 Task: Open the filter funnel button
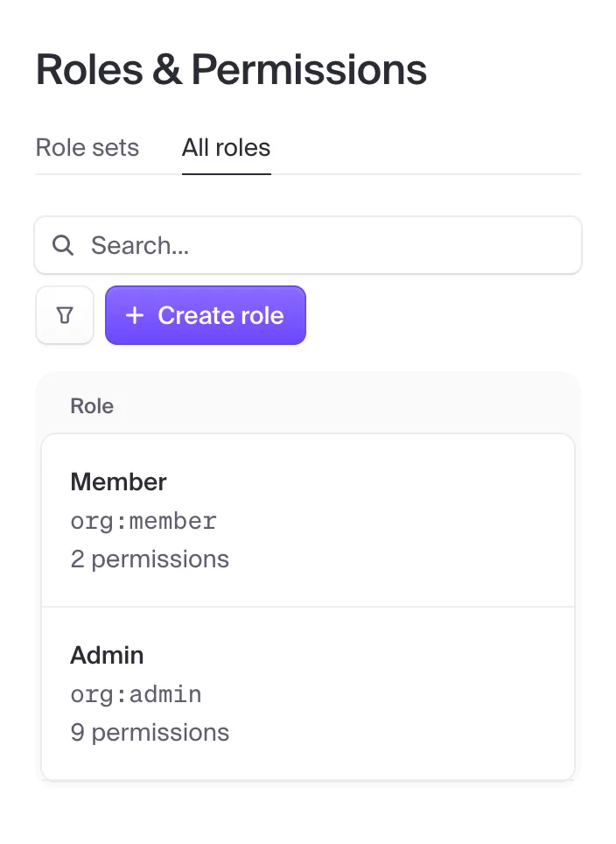tap(65, 315)
